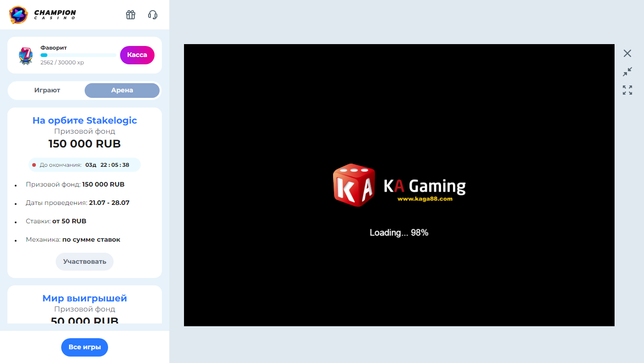The image size is (644, 363).
Task: Open the Мир выигрышей tournament
Action: [x=85, y=298]
